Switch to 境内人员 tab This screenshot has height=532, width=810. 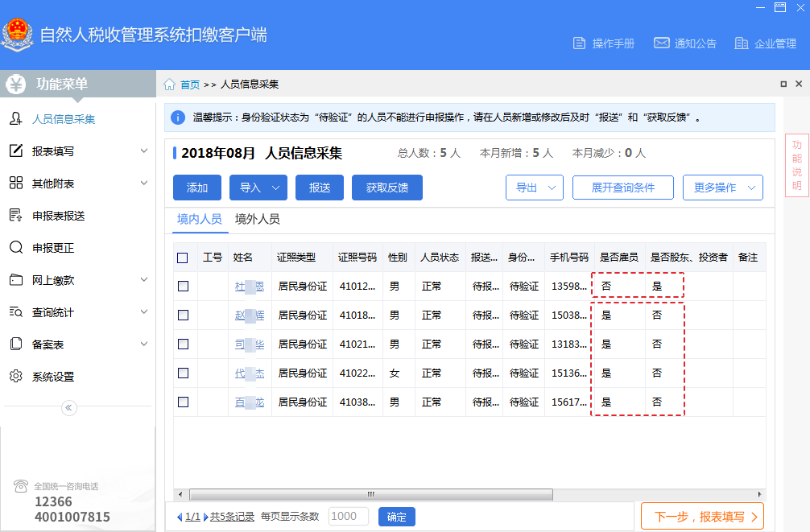(200, 219)
